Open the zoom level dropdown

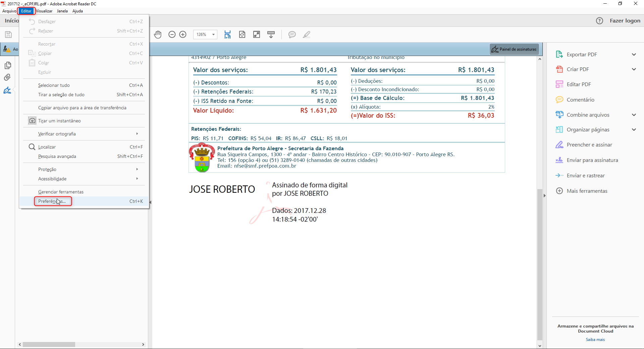(213, 35)
